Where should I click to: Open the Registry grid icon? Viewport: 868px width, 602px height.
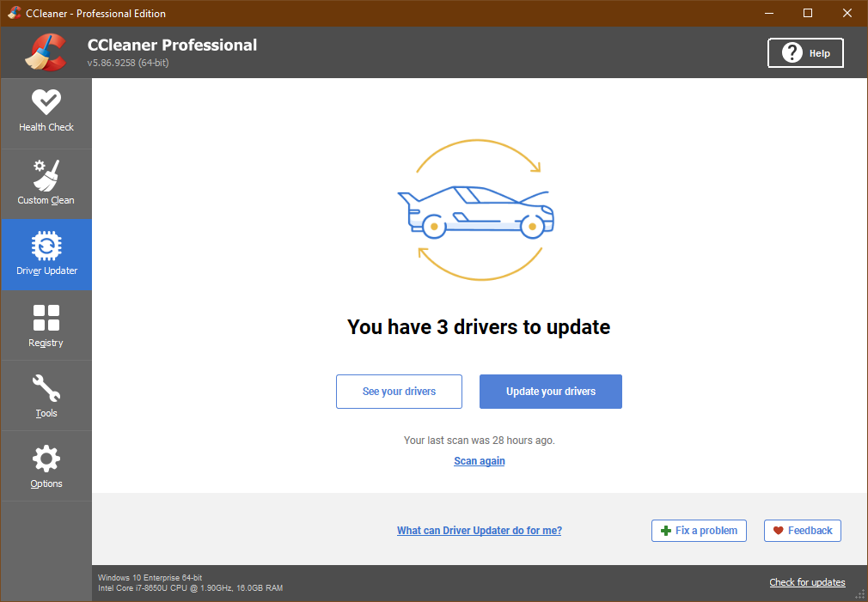[x=46, y=318]
